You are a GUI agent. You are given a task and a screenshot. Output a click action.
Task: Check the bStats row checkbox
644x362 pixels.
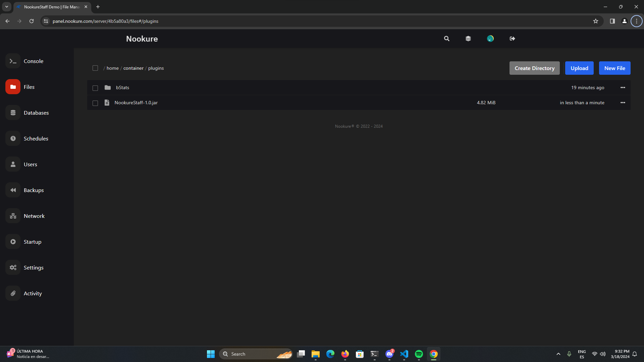pyautogui.click(x=95, y=88)
